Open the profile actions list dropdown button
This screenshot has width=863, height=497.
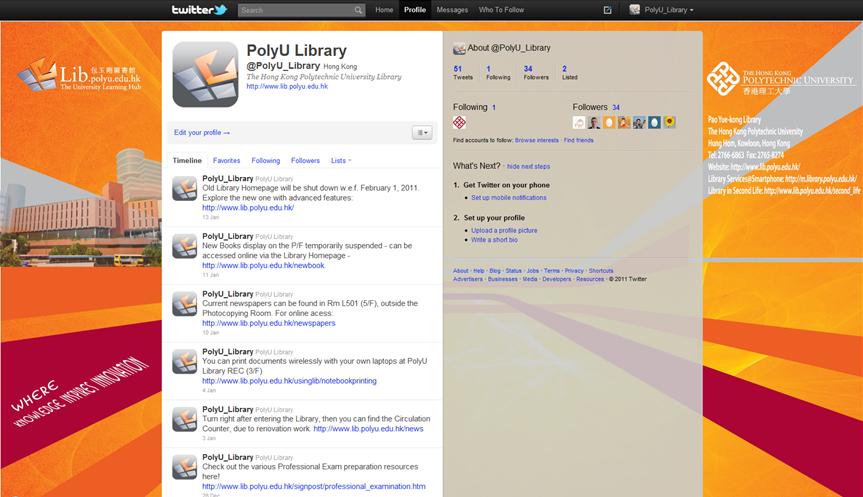click(422, 133)
